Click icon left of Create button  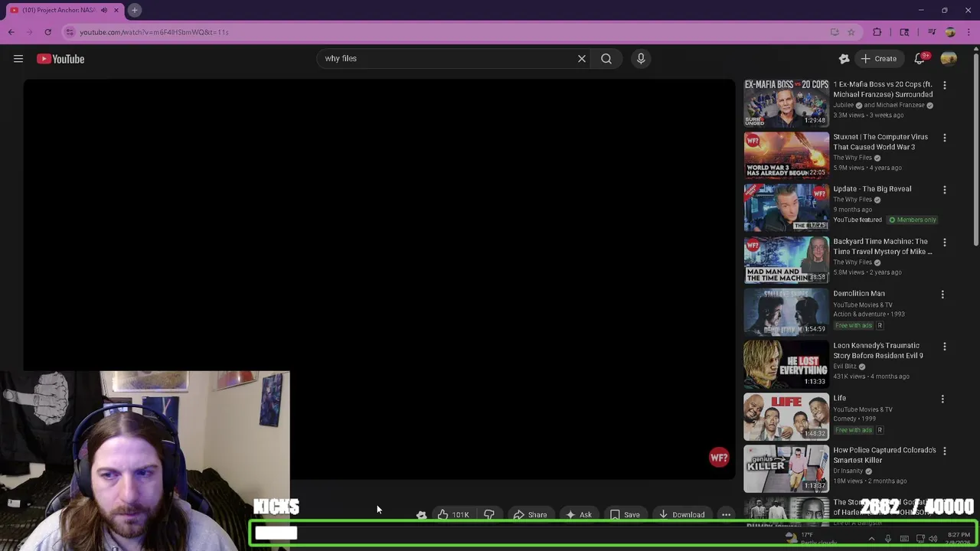point(844,59)
